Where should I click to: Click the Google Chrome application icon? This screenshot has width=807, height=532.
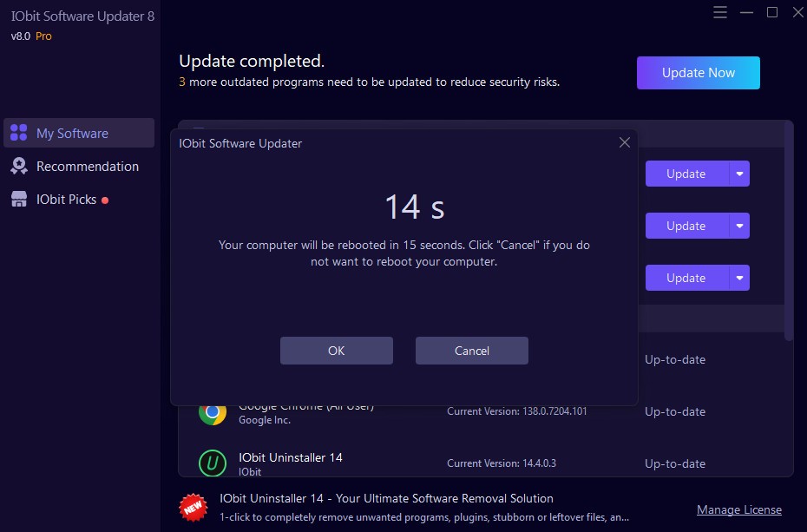click(212, 412)
